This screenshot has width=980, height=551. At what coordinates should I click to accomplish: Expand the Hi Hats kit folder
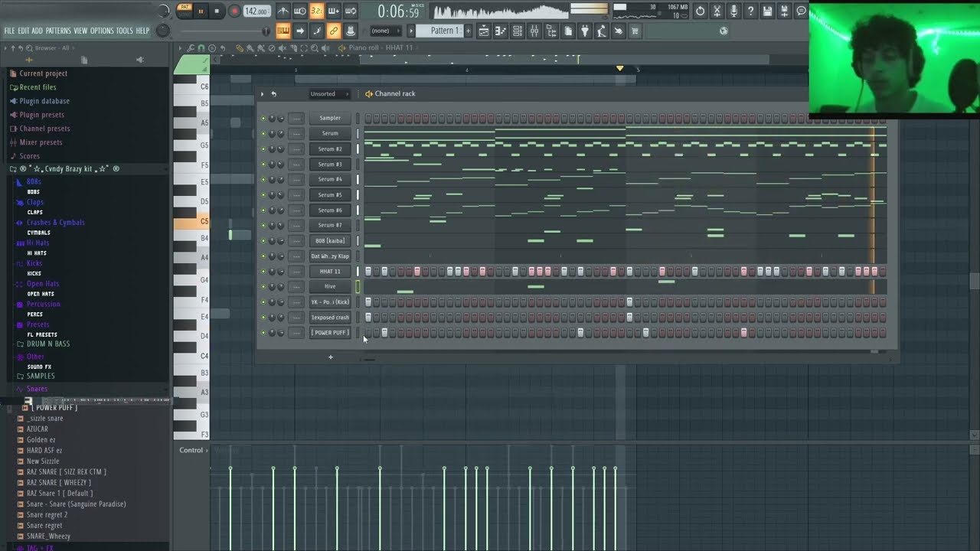click(38, 243)
